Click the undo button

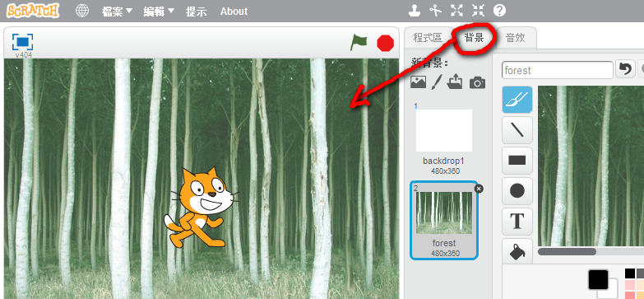pos(625,69)
